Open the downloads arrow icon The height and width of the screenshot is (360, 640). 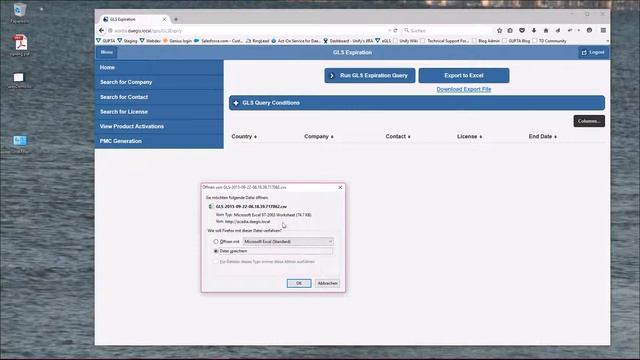[x=533, y=31]
